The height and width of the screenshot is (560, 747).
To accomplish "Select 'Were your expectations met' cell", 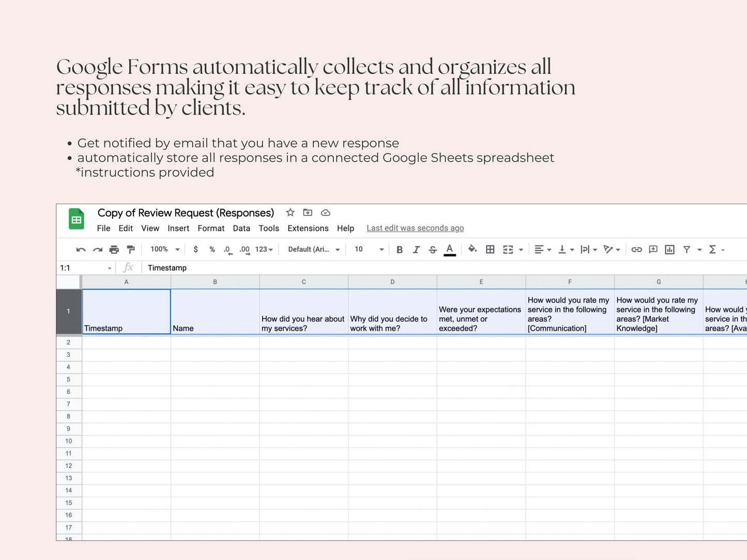I will click(481, 312).
